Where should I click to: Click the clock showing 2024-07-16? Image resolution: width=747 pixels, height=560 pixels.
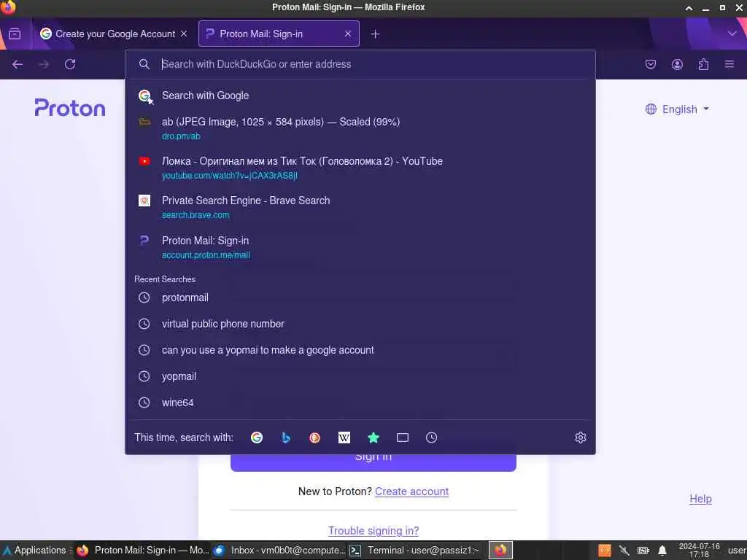coord(699,551)
